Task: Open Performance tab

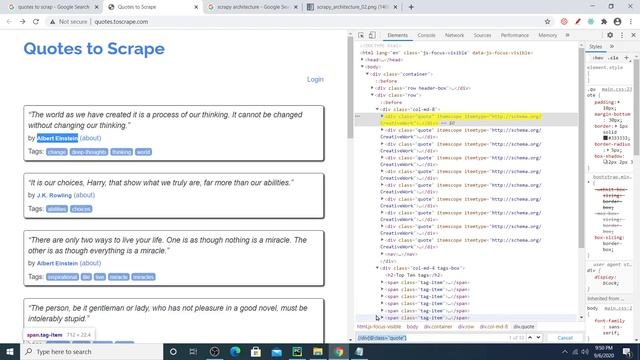Action: pos(514,36)
